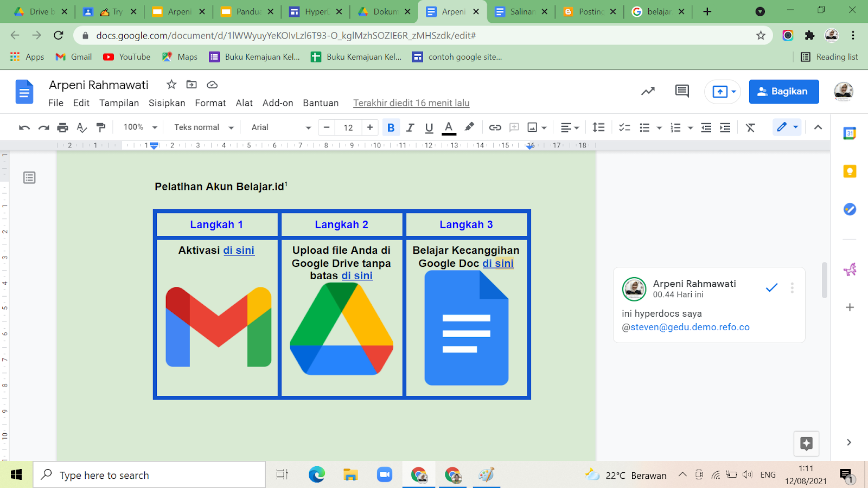
Task: Open the Editing mode pencil dropdown
Action: click(x=787, y=127)
